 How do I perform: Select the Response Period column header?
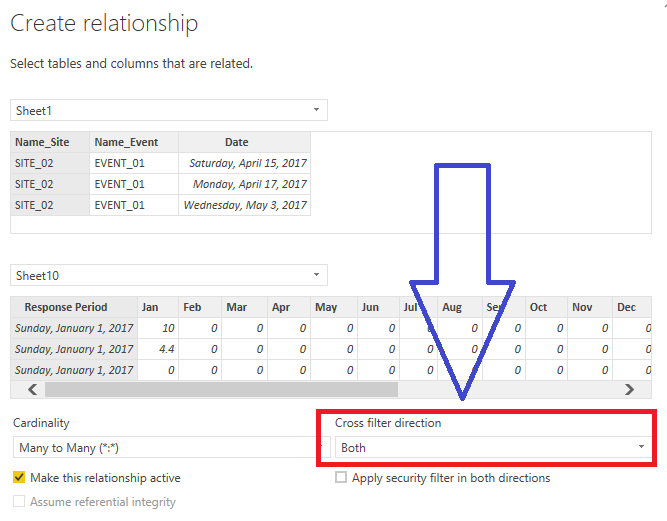click(74, 307)
